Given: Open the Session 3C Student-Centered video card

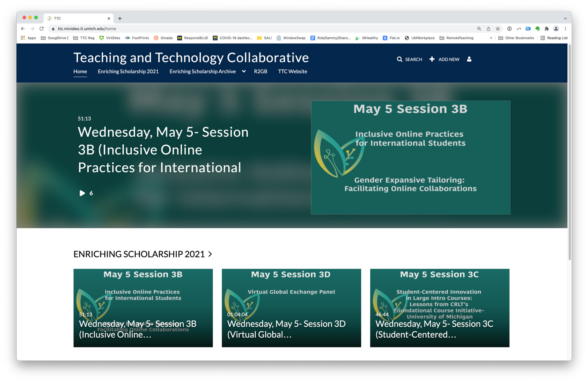Looking at the screenshot, I should [440, 308].
